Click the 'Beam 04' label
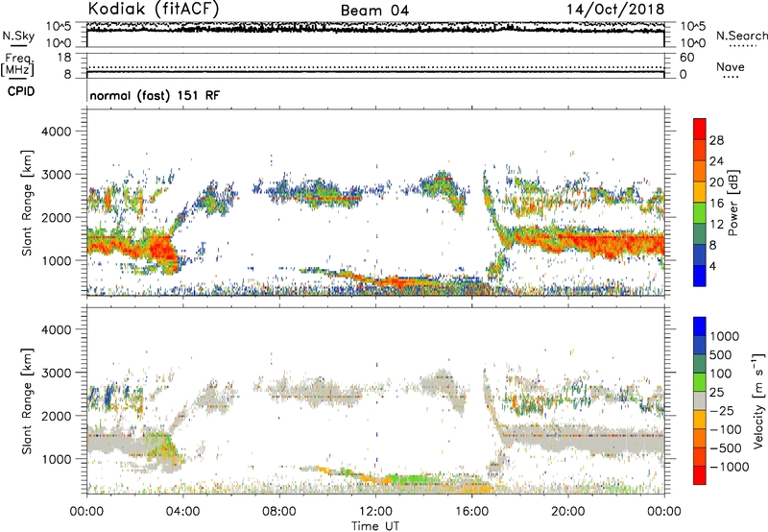Image resolution: width=768 pixels, height=532 pixels. 374,11
